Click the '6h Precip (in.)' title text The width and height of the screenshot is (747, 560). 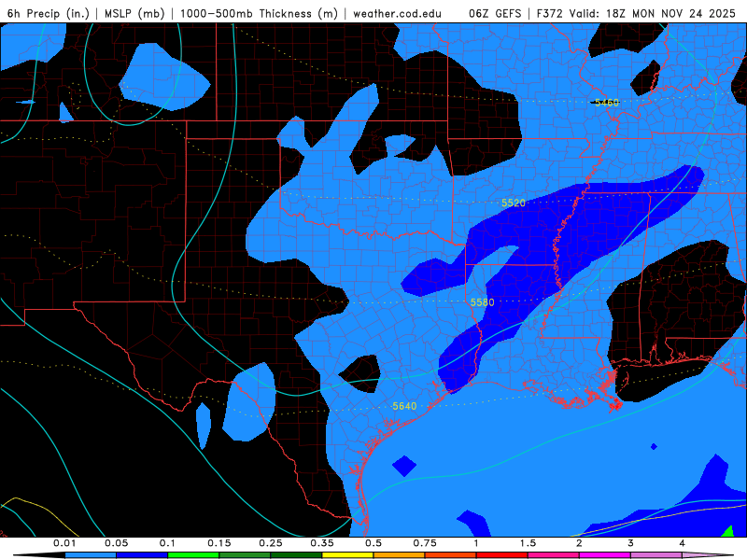[49, 14]
